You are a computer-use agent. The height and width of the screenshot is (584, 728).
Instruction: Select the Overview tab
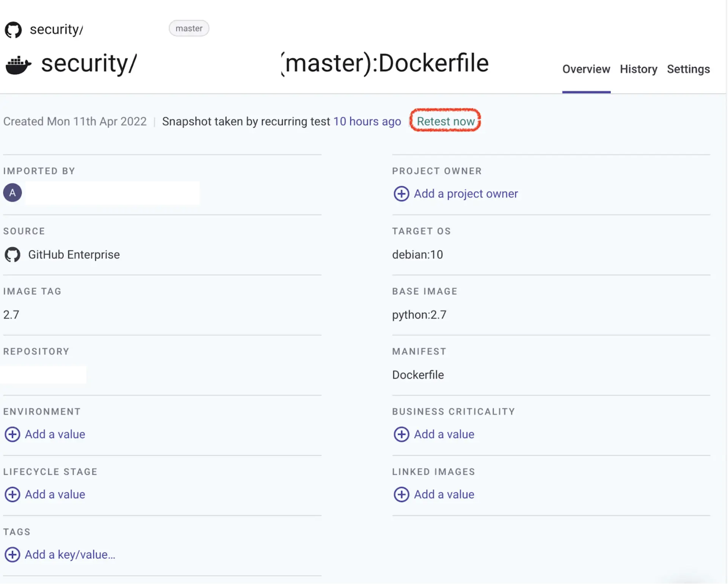(x=586, y=69)
